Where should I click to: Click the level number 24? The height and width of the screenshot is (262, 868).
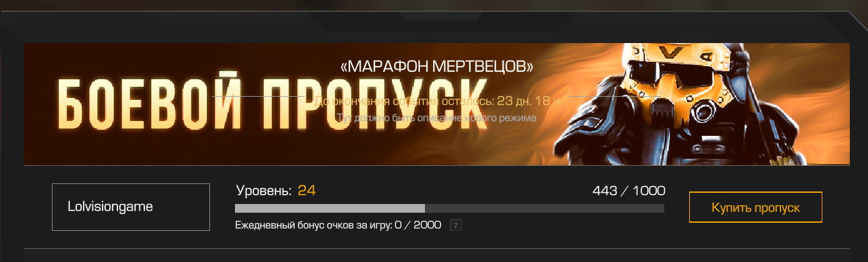coord(307,190)
